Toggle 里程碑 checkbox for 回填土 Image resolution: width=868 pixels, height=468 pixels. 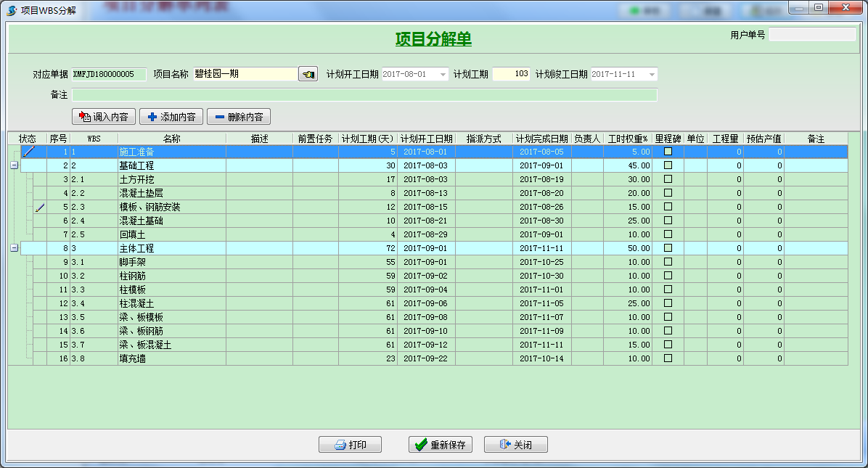pyautogui.click(x=668, y=234)
